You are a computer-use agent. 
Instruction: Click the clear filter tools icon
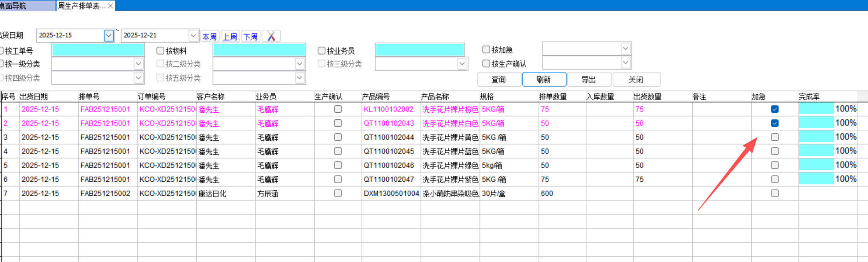[271, 36]
